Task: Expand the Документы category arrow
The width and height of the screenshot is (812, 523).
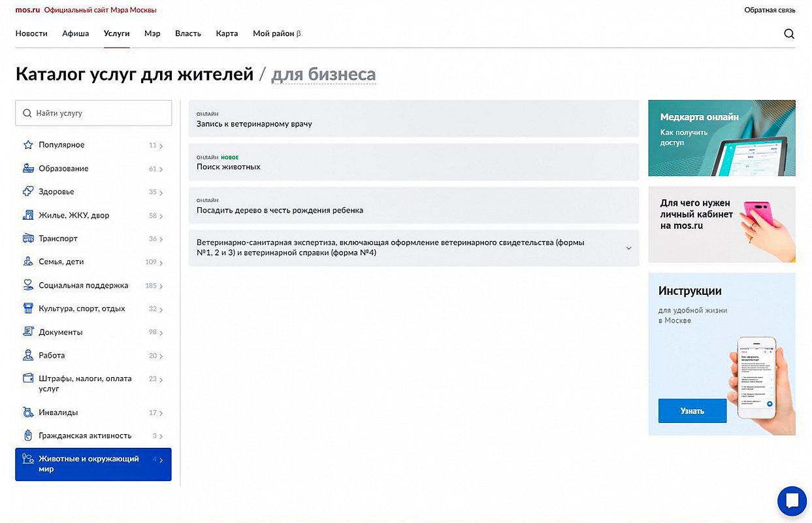Action: pos(161,333)
